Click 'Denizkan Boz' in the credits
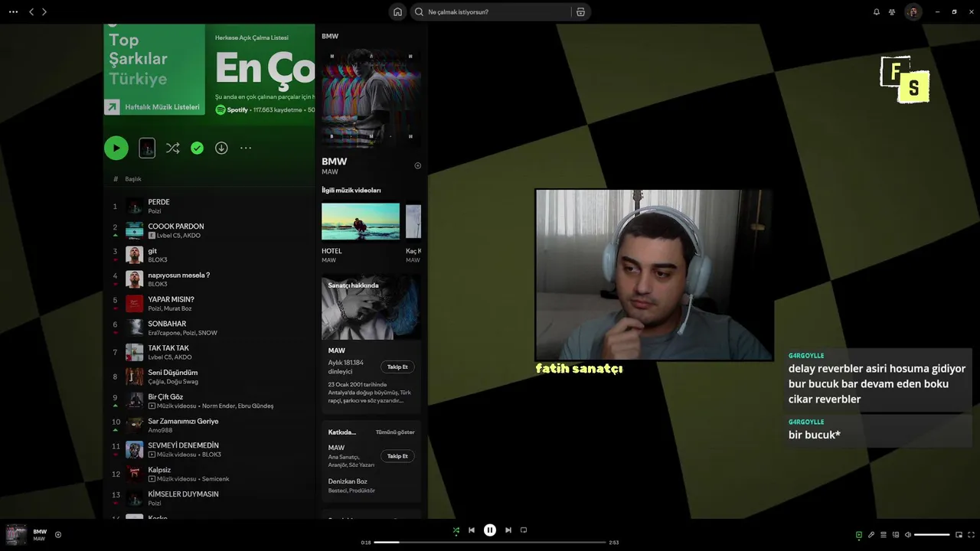Image resolution: width=980 pixels, height=551 pixels. [x=348, y=481]
